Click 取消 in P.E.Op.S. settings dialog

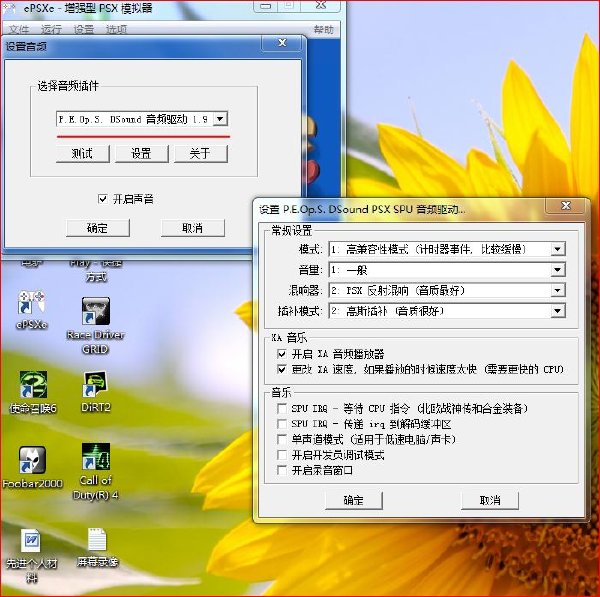coord(490,501)
